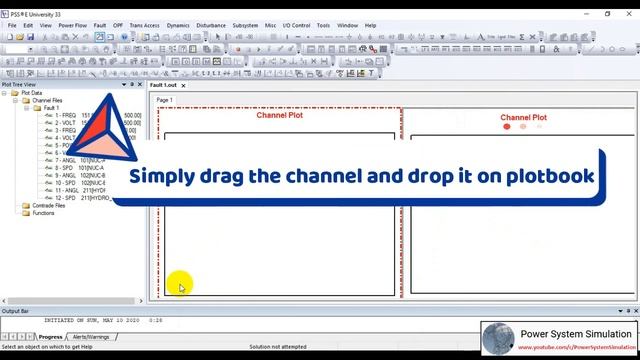Select the Fault 1.out document tab
The width and height of the screenshot is (640, 360).
click(163, 85)
